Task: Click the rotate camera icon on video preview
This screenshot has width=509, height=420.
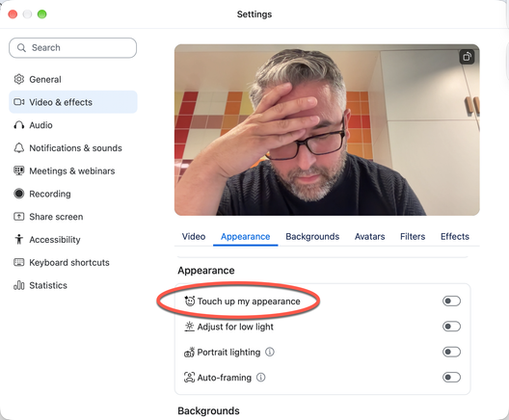Action: tap(467, 57)
